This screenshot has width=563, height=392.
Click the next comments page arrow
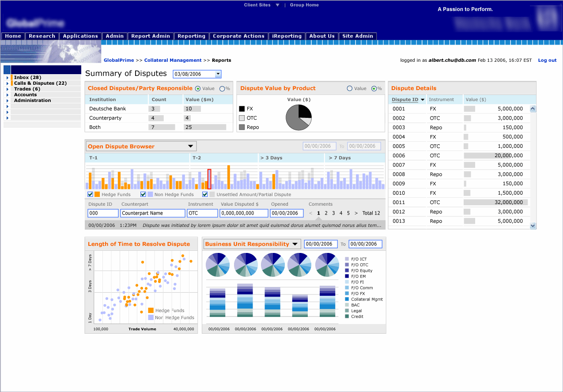tap(356, 213)
